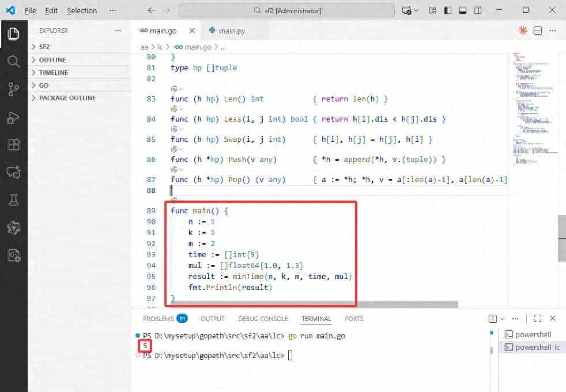Viewport: 566px width, 392px height.
Task: Split the terminal with the split icon
Action: (x=492, y=319)
